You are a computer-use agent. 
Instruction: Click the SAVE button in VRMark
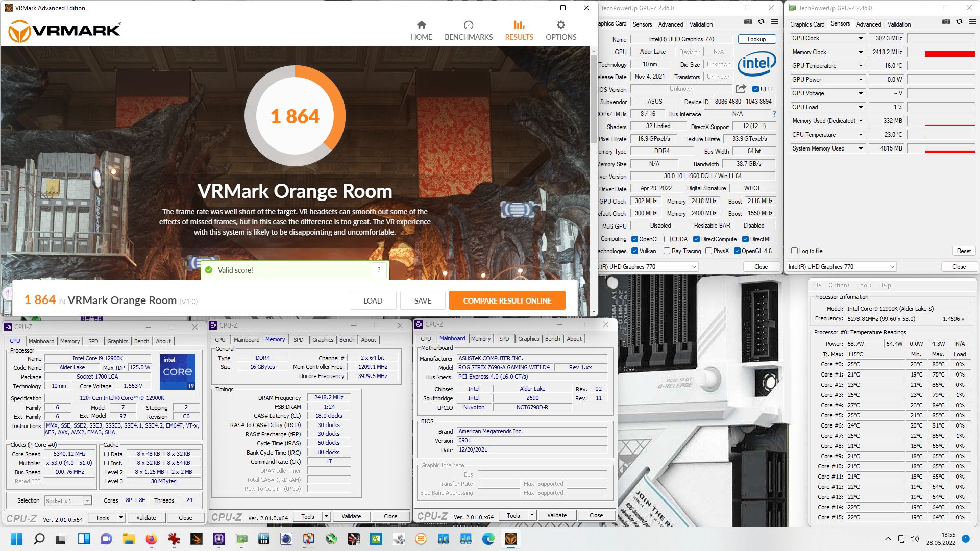coord(423,300)
